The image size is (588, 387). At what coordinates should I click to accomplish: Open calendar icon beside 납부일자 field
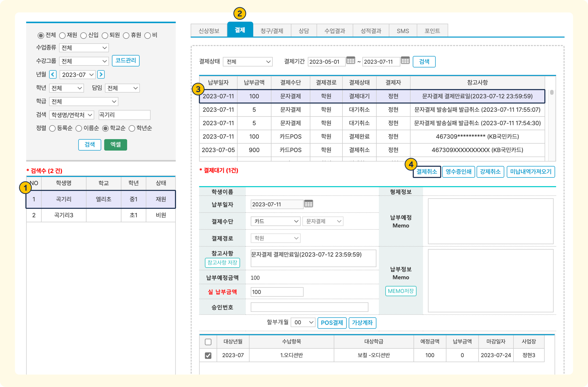(308, 204)
